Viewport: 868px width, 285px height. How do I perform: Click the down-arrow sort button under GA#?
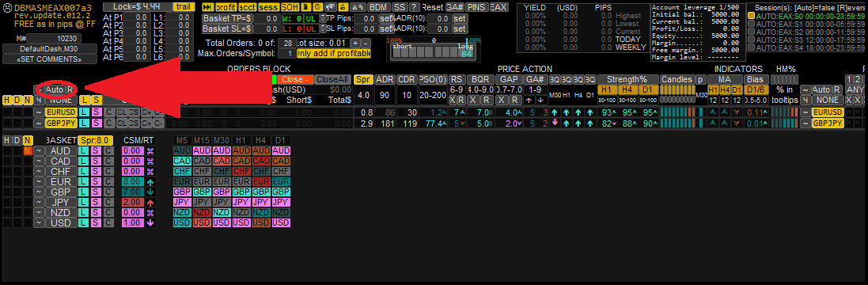[x=540, y=101]
